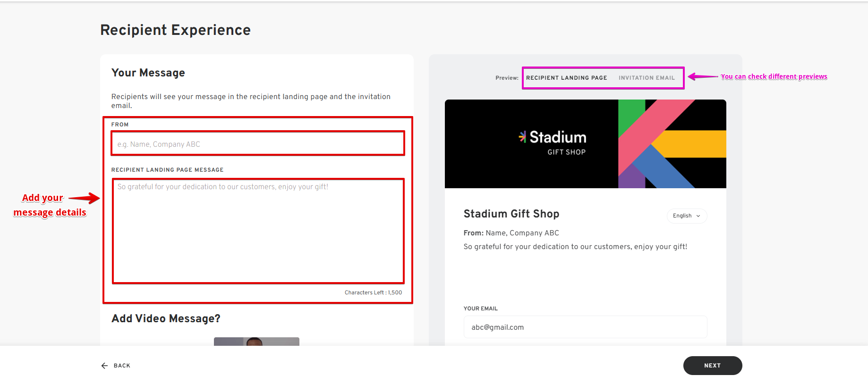
Task: Focus the FROM name input field
Action: click(x=258, y=144)
